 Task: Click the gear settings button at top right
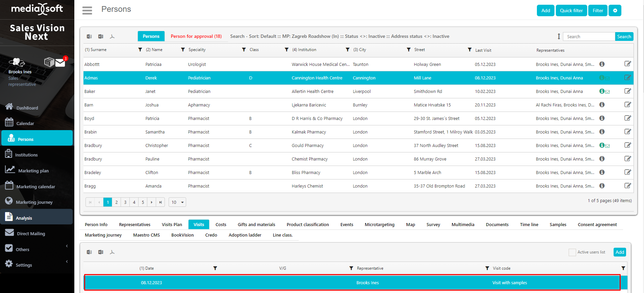click(x=615, y=10)
